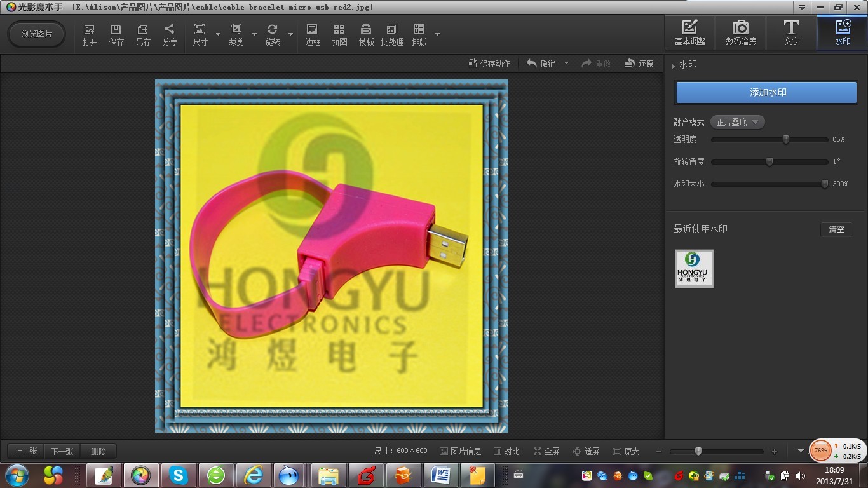
Task: Select the 尺寸 (Size) tool
Action: [200, 35]
